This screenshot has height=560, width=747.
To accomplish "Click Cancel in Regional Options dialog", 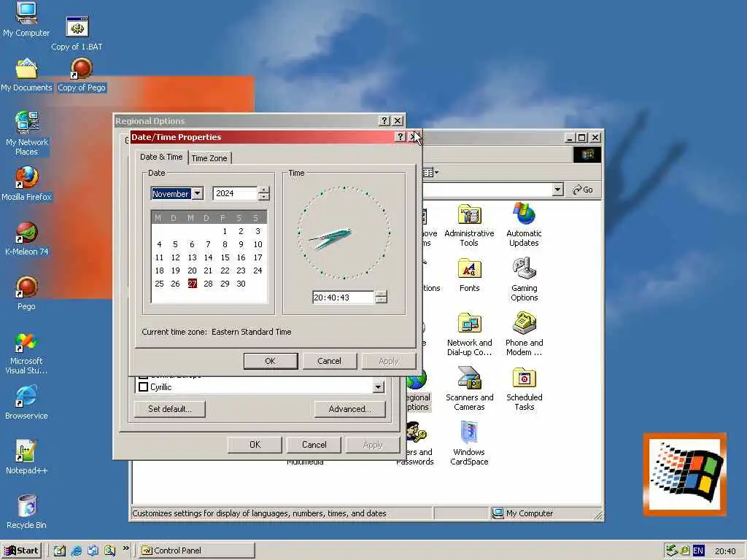I will click(x=314, y=444).
